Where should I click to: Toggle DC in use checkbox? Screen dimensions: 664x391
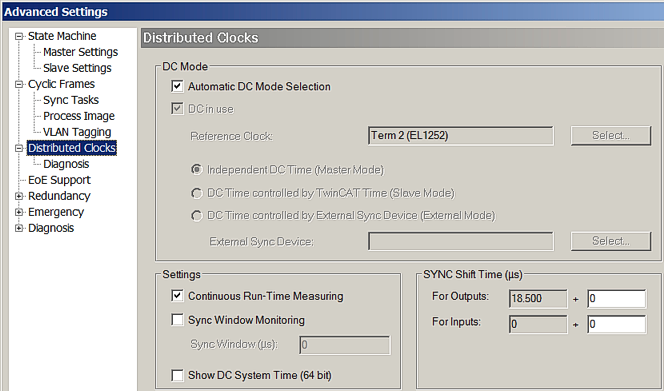tap(177, 108)
